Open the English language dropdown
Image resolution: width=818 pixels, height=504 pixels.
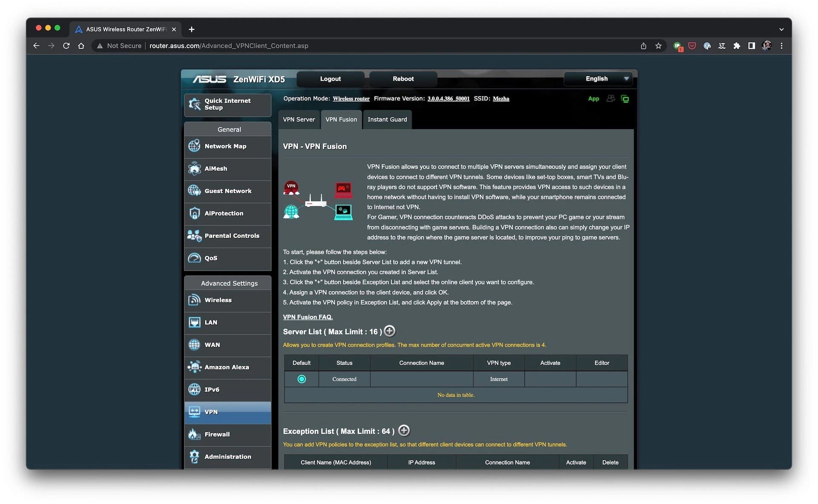coord(598,79)
